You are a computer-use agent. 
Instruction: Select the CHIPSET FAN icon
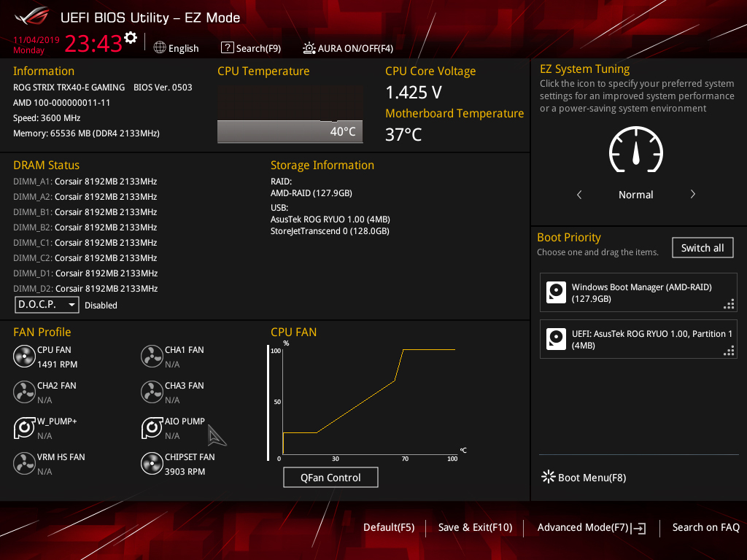pyautogui.click(x=152, y=463)
